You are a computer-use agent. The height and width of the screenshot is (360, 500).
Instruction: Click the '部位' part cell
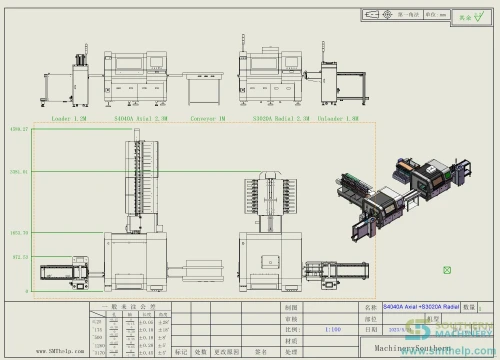(x=370, y=319)
